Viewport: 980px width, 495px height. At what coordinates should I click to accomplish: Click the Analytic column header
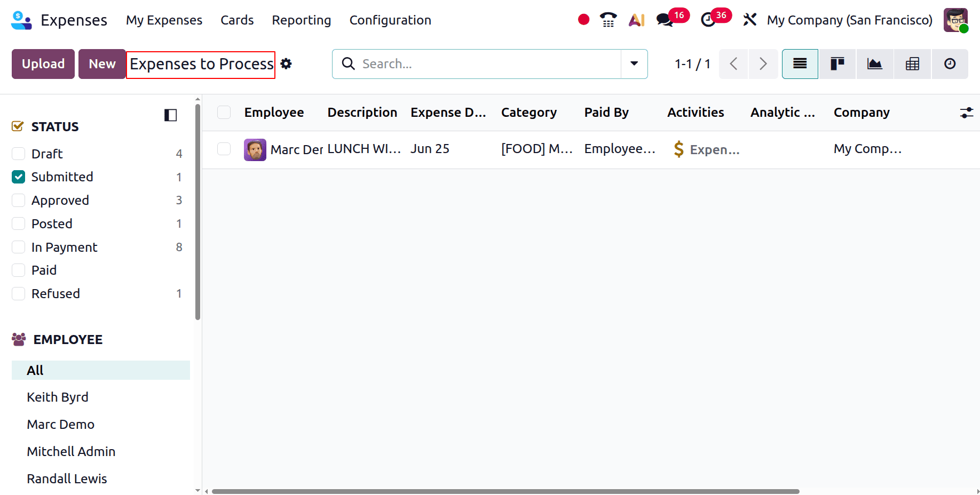[x=783, y=113]
